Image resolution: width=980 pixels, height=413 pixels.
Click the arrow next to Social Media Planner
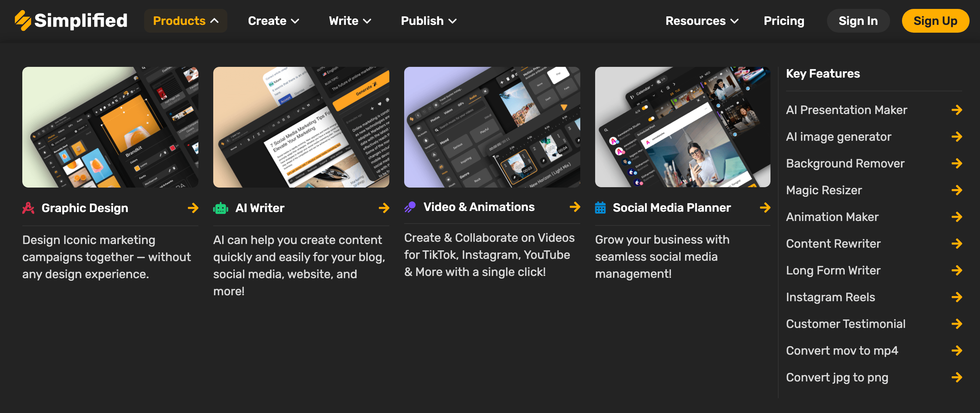point(765,208)
